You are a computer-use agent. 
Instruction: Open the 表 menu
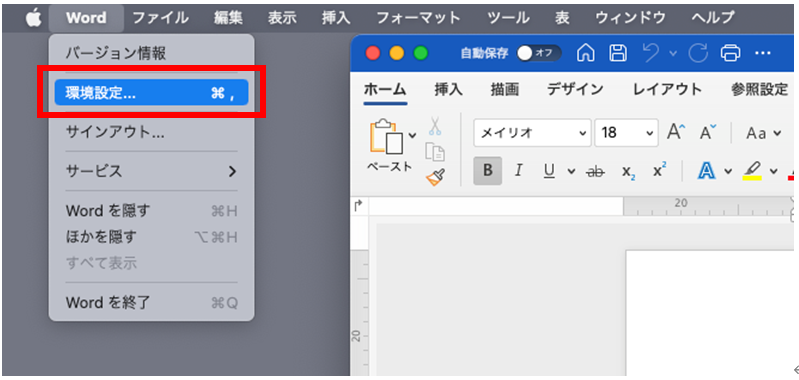click(x=562, y=18)
